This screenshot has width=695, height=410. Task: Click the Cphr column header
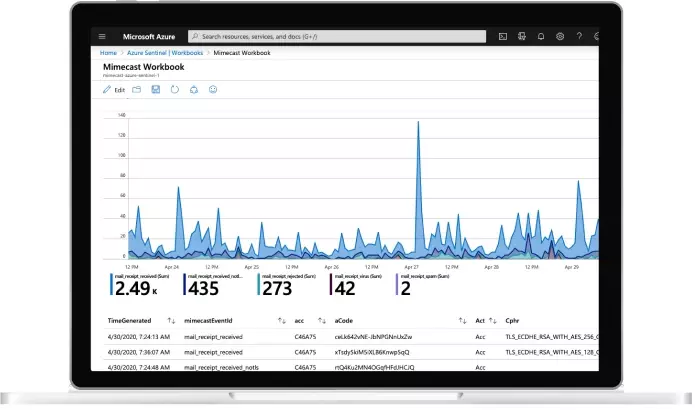tap(512, 320)
